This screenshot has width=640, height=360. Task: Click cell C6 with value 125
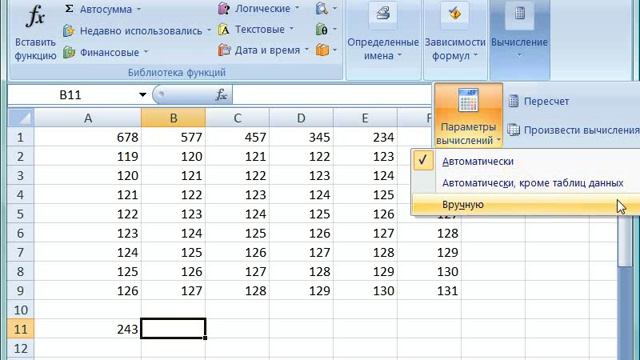pyautogui.click(x=237, y=233)
